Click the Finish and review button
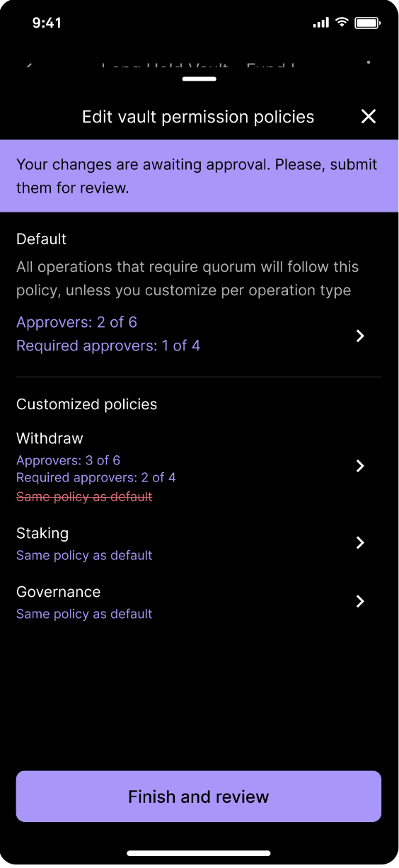Viewport: 399px width, 868px height. pos(199,796)
